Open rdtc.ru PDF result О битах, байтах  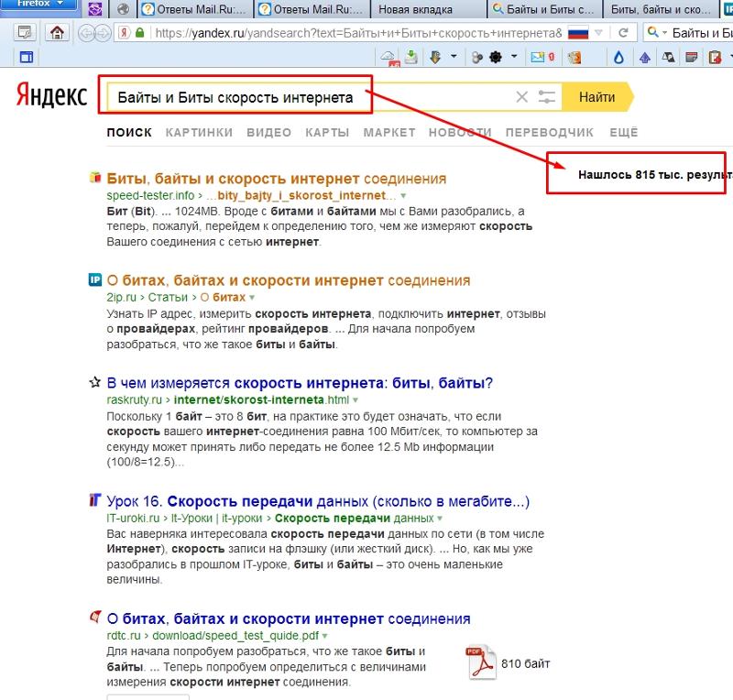(289, 619)
